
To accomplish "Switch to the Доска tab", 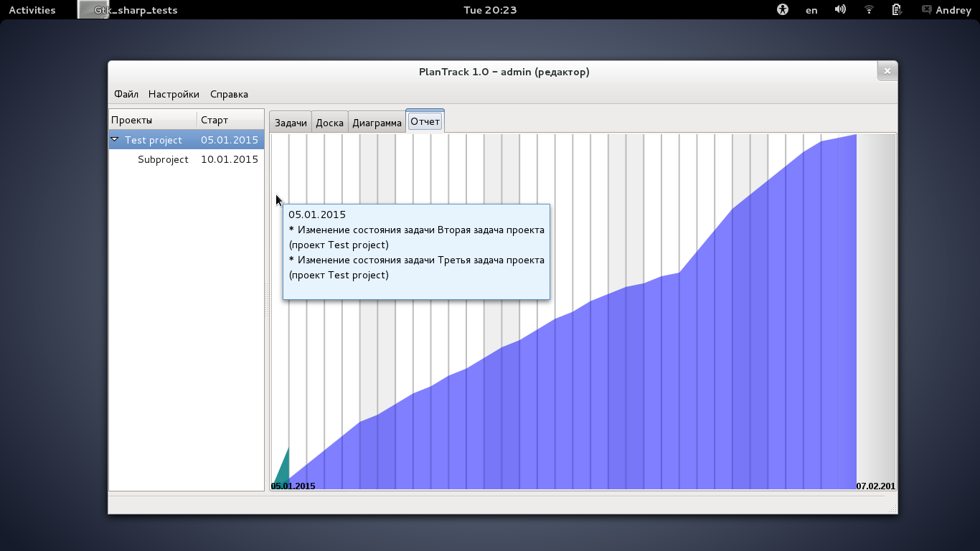I will pyautogui.click(x=329, y=123).
